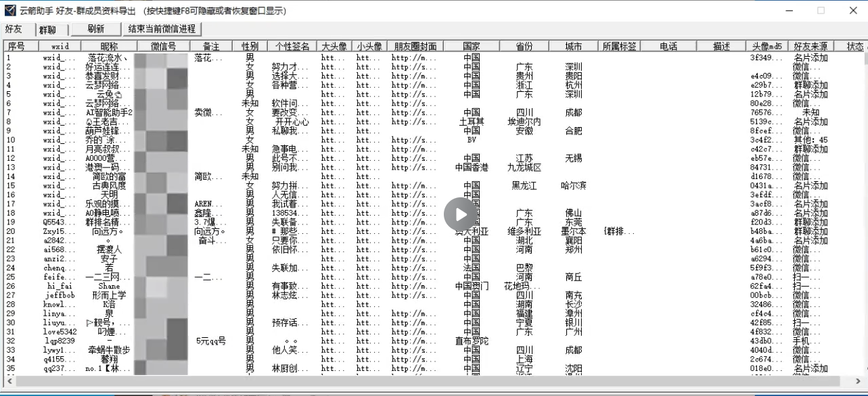Click the 头像md5 column header
This screenshot has height=396, width=868.
[x=767, y=46]
